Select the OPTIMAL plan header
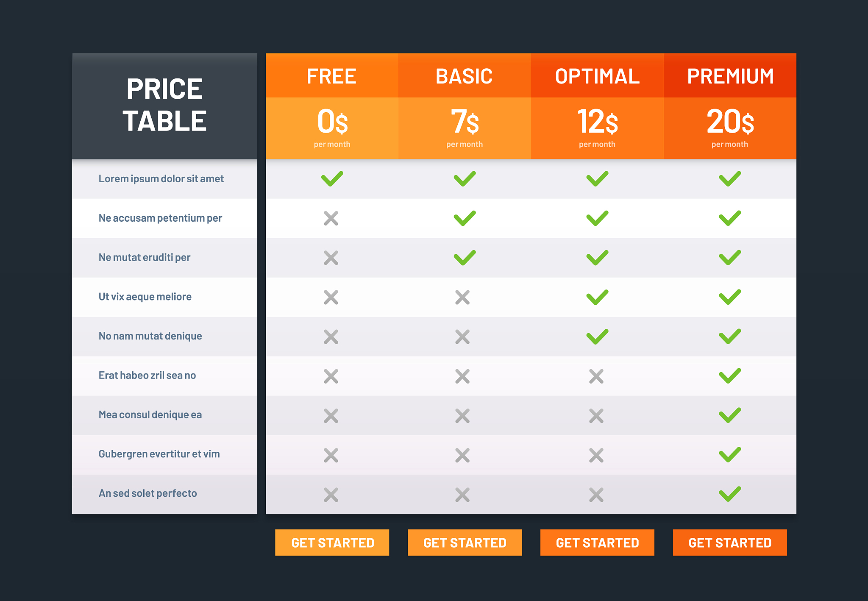This screenshot has height=601, width=868. [x=597, y=76]
